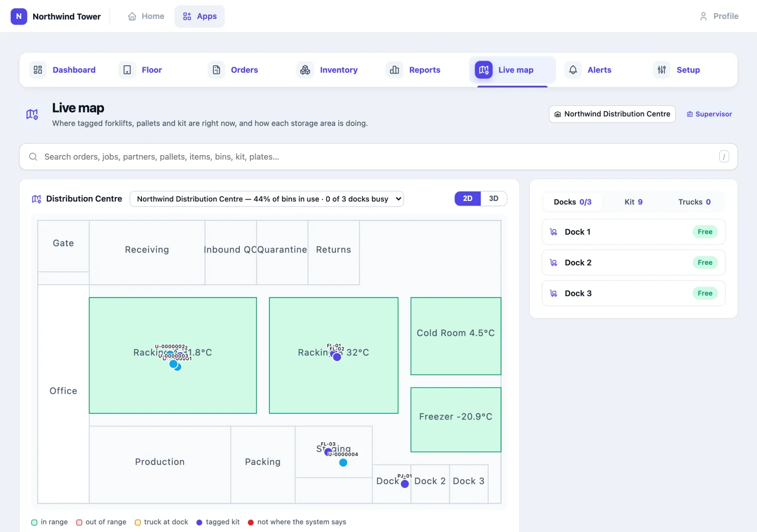Click the PJ-01 marker at Dock 1

(x=405, y=484)
